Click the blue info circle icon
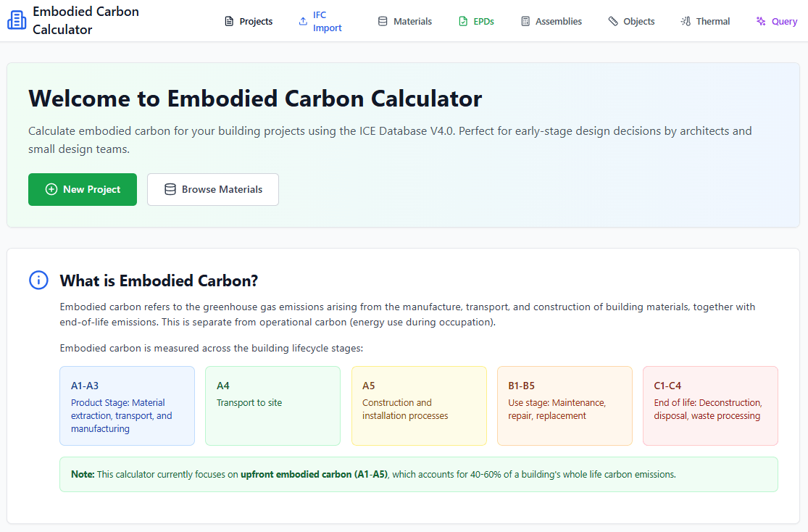Viewport: 808px width, 532px height. [x=38, y=280]
